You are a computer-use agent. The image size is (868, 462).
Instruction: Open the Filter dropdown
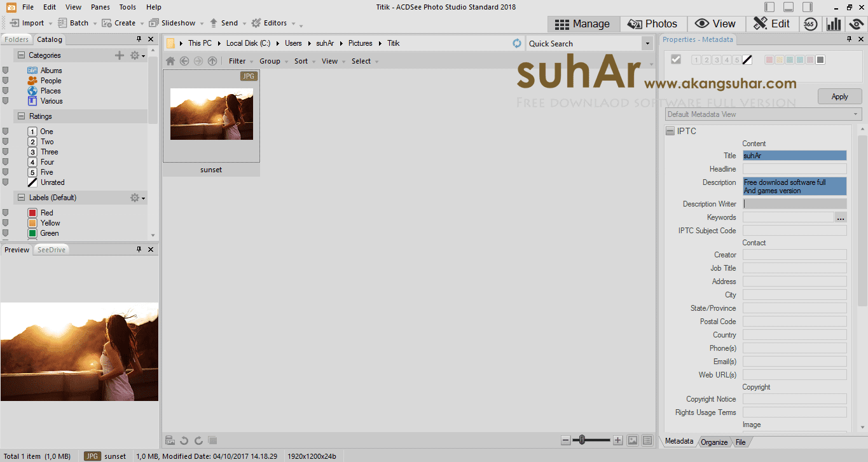pos(241,61)
